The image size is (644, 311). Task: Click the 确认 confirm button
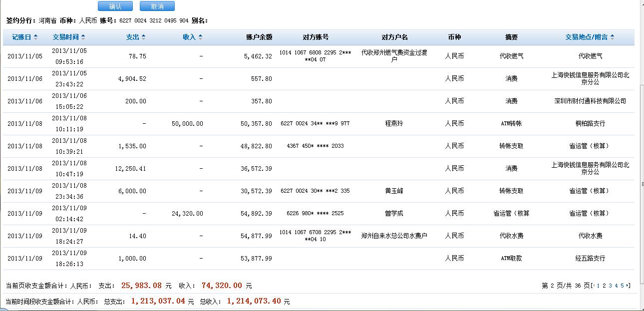[x=115, y=6]
